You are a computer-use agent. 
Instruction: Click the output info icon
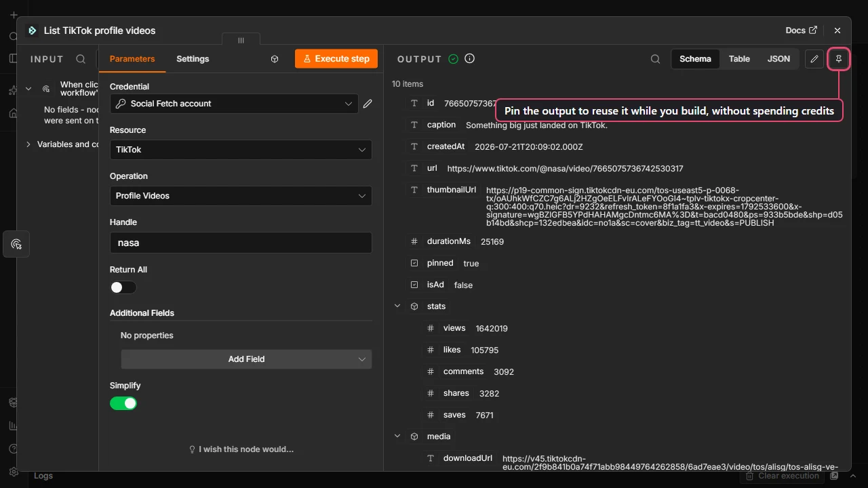(469, 58)
